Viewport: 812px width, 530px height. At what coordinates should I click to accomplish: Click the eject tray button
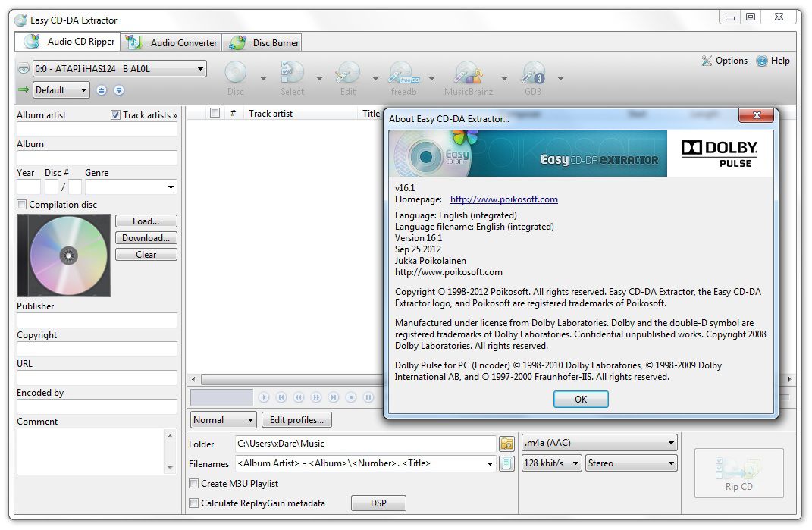coord(102,90)
